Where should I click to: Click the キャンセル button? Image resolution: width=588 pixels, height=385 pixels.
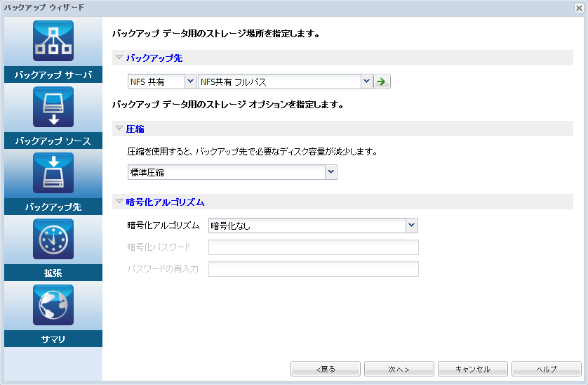(472, 369)
